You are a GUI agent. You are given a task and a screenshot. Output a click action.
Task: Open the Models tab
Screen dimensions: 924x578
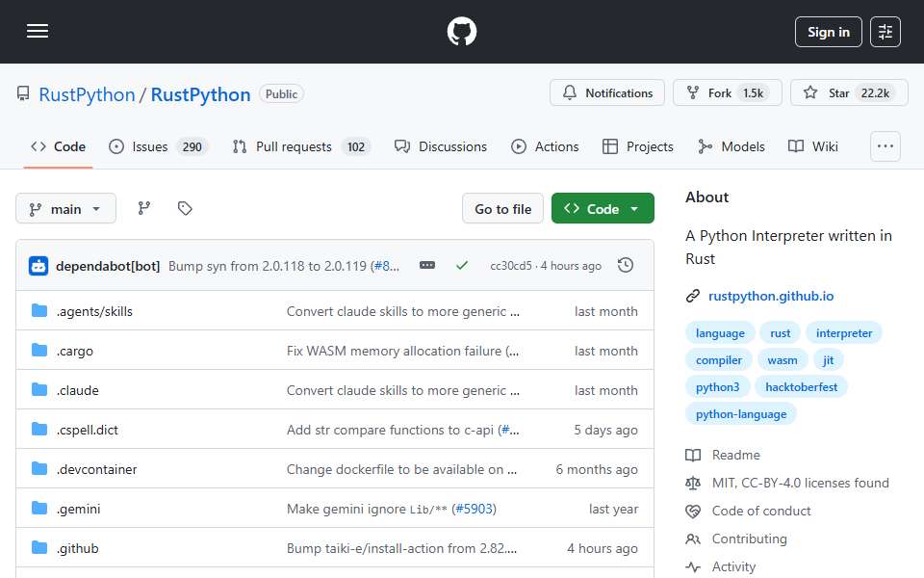pyautogui.click(x=731, y=146)
